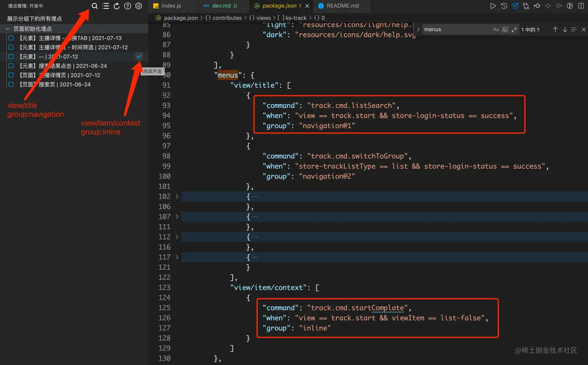The height and width of the screenshot is (365, 588).
Task: Open the views breadcrumb dropdown
Action: pyautogui.click(x=260, y=18)
